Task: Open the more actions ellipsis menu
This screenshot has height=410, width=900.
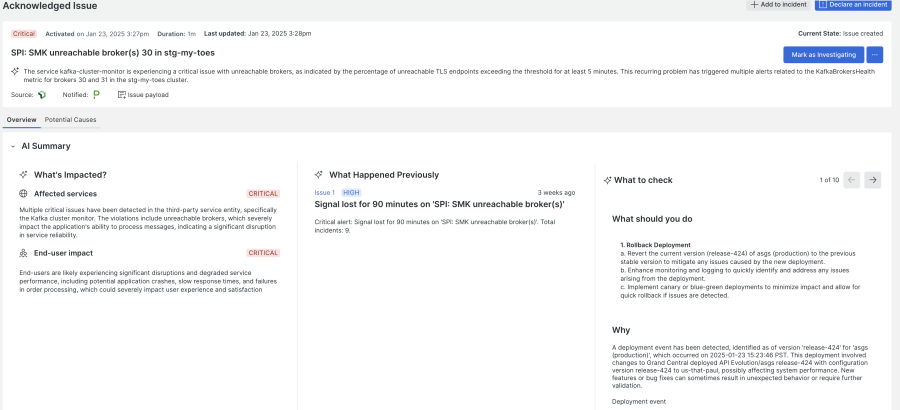Action: coord(875,54)
